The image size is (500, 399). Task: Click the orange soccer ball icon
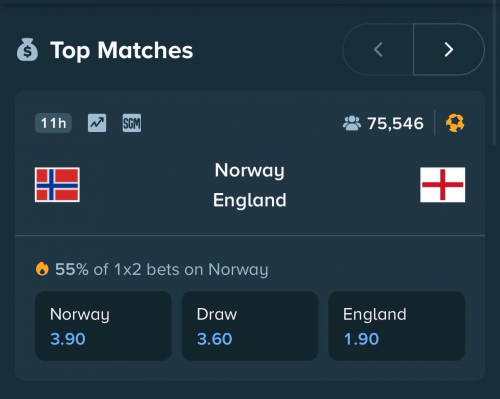pos(455,123)
